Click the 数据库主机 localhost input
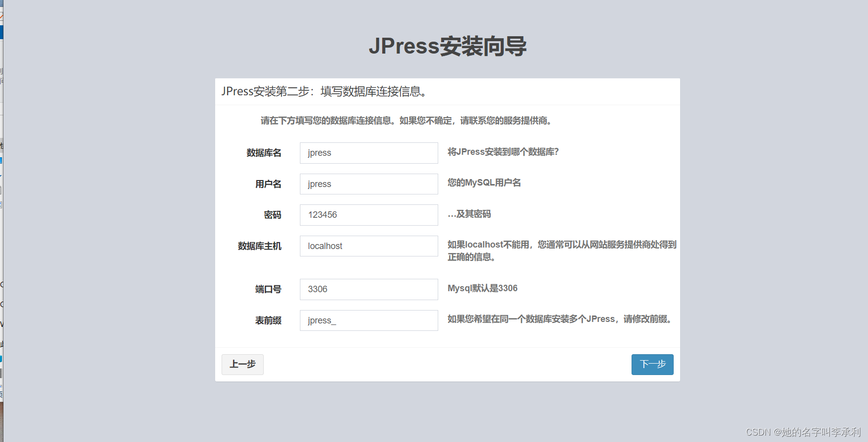 point(369,246)
